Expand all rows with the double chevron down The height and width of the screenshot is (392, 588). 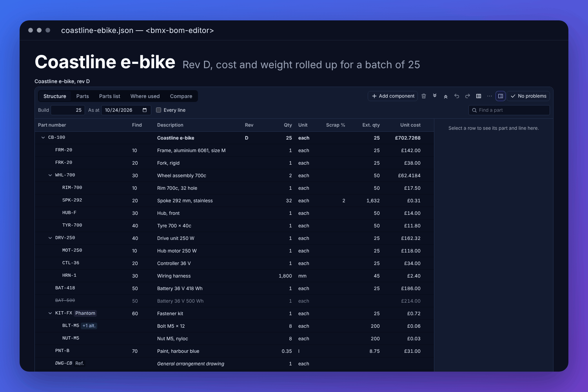point(435,96)
